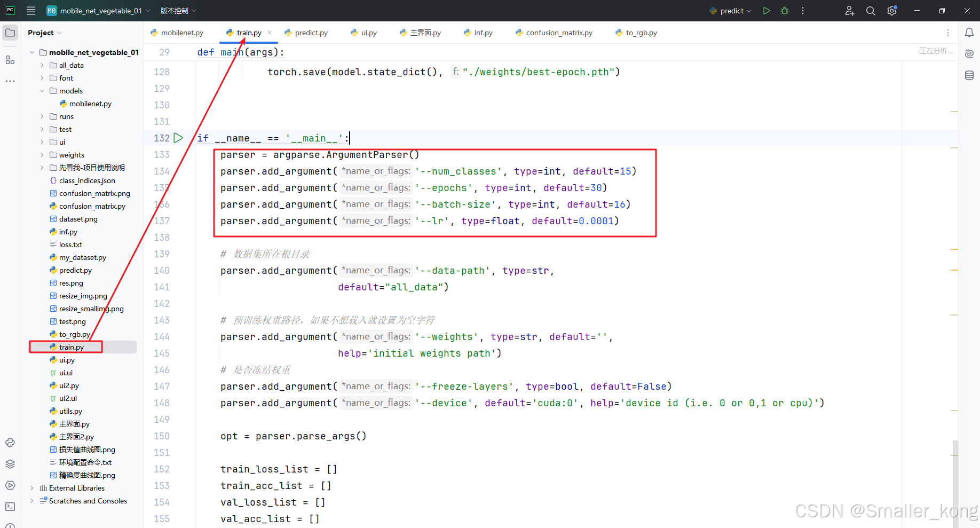
Task: Open 版本控制 version control dropdown
Action: (178, 11)
